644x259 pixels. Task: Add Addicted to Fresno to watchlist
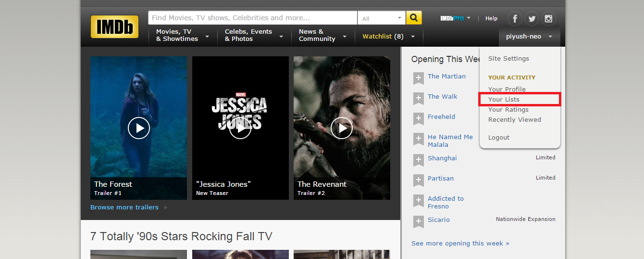click(x=419, y=202)
